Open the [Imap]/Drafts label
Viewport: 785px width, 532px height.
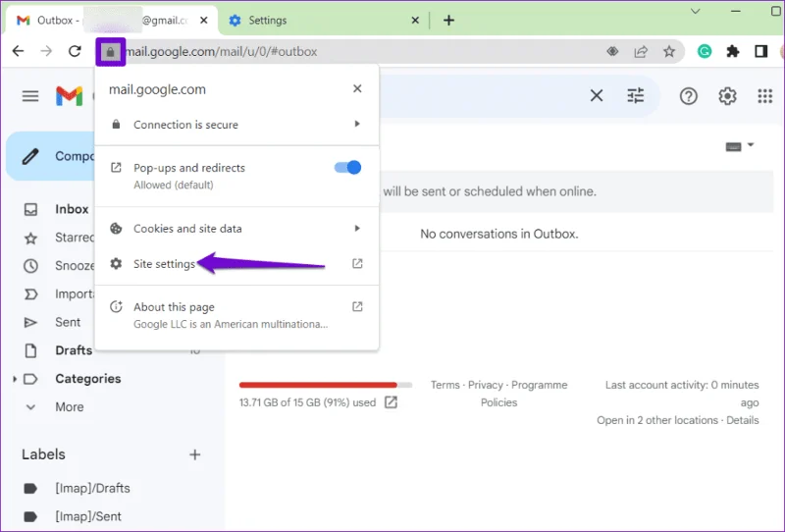[92, 488]
